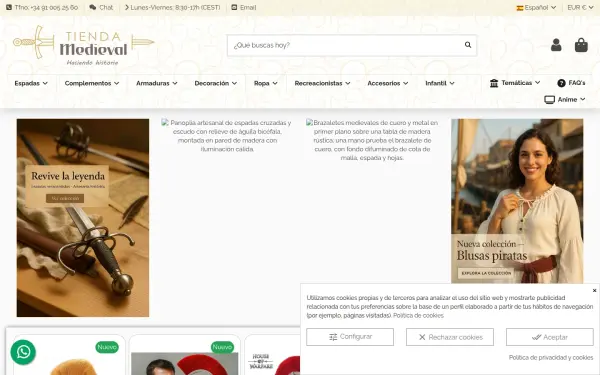600x375 pixels.
Task: Click the Tienda Medieval logo
Action: tap(84, 46)
